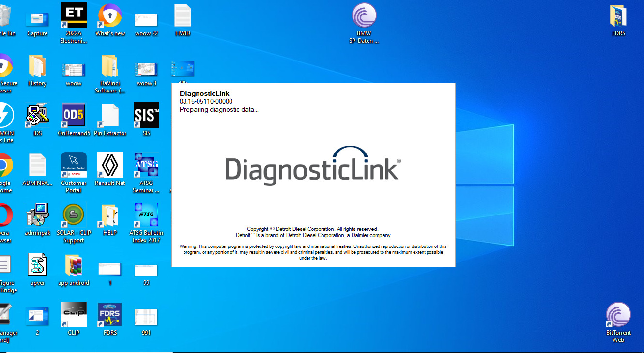The width and height of the screenshot is (644, 353).
Task: Click the copyright warning paragraph
Action: [313, 252]
